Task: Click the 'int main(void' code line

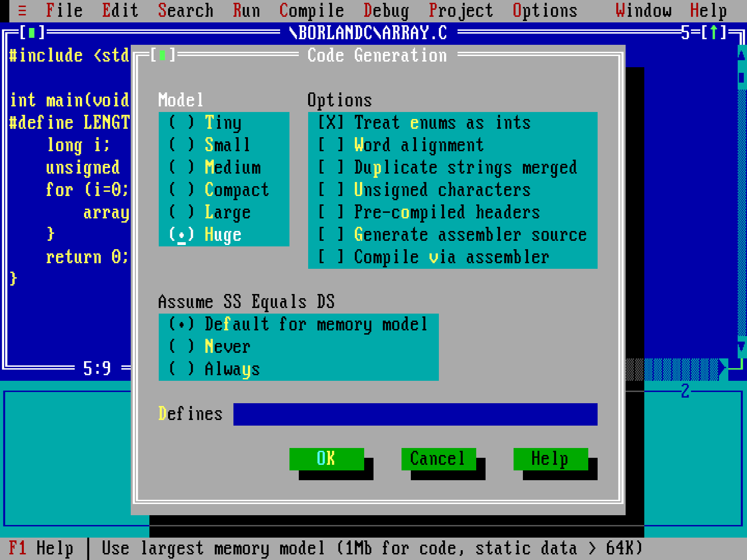Action: pyautogui.click(x=69, y=100)
